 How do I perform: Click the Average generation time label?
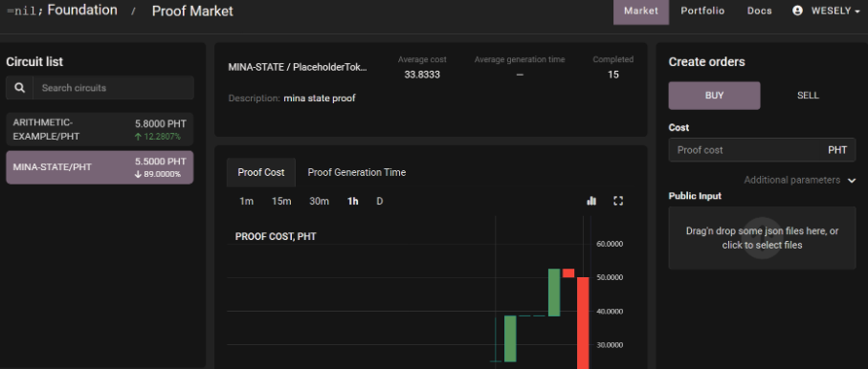click(x=520, y=60)
